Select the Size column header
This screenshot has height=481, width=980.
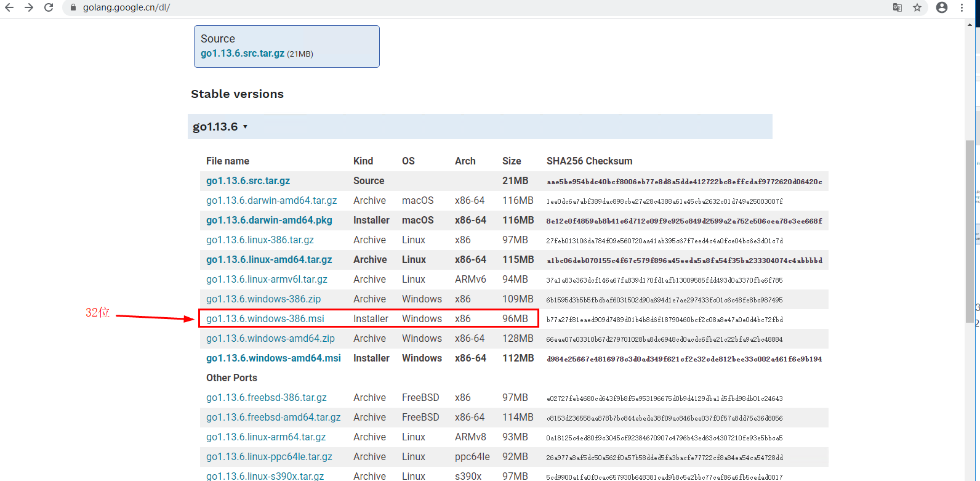[x=512, y=161]
